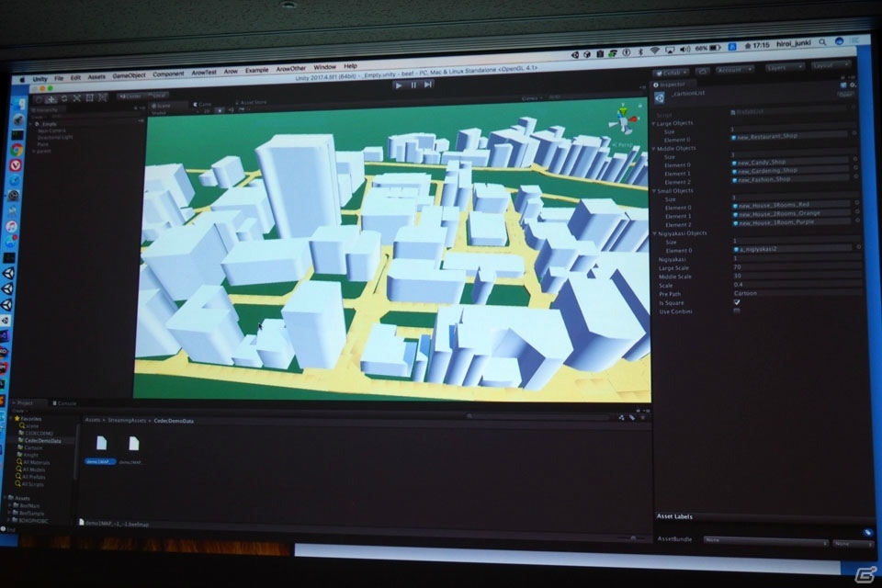Click StreamingAssets in the breadcrumb path
This screenshot has width=882, height=588.
click(127, 420)
